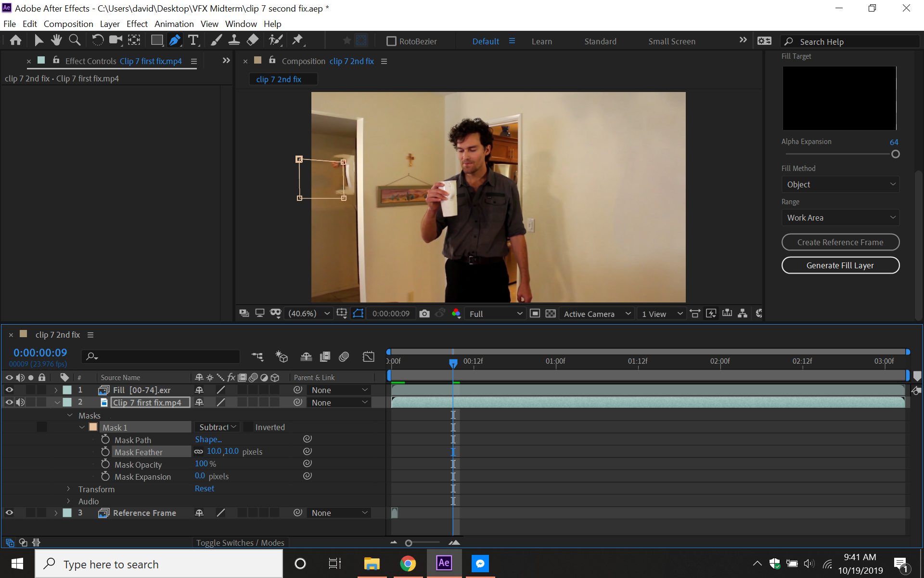The height and width of the screenshot is (578, 924).
Task: Select the Pen tool
Action: pyautogui.click(x=175, y=40)
